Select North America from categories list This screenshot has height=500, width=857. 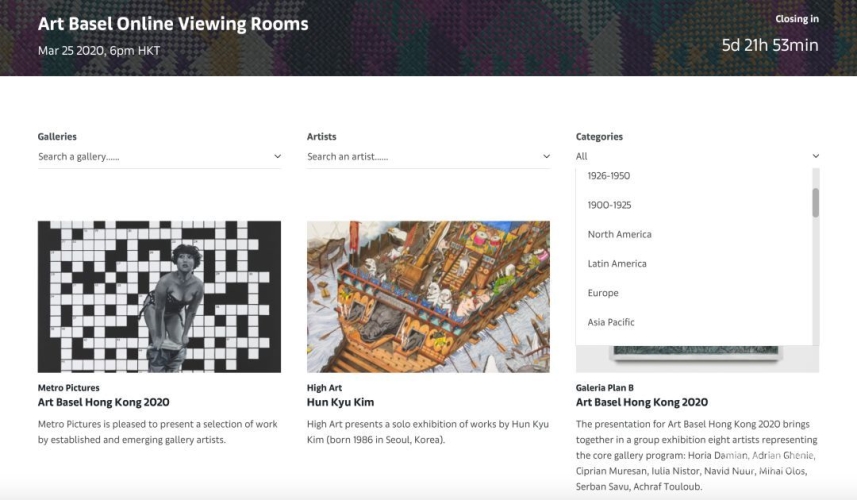click(x=619, y=234)
